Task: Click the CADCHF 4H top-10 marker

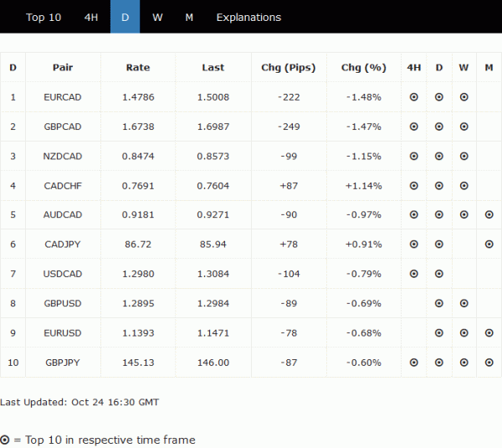Action: pos(414,186)
